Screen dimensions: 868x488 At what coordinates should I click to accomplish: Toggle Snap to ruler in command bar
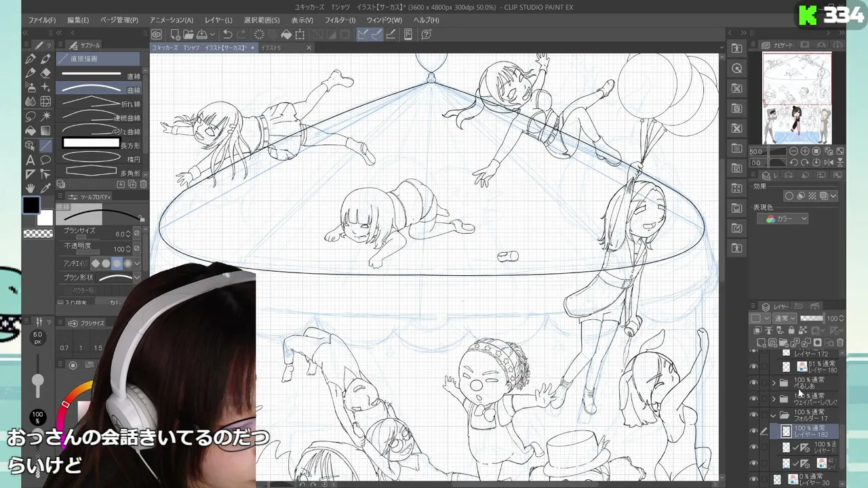pyautogui.click(x=363, y=34)
